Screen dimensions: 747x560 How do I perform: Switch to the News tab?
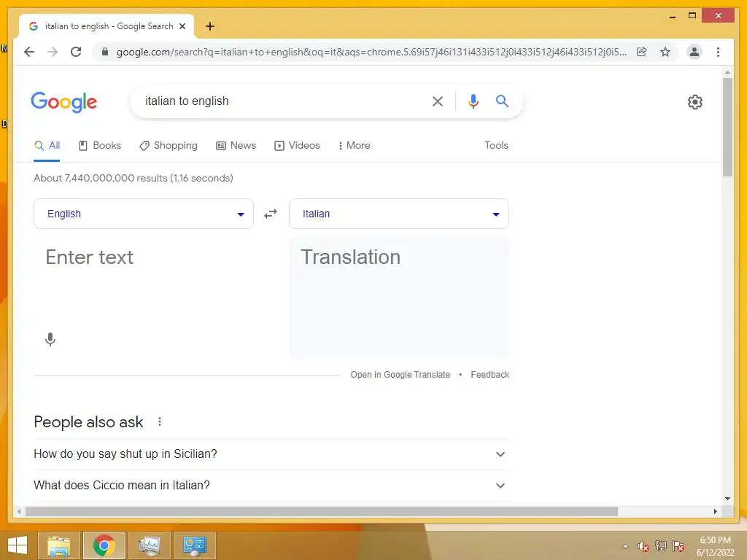[236, 145]
